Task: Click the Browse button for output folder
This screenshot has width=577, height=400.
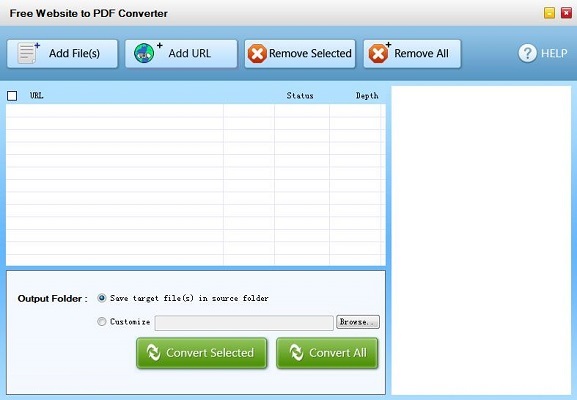Action: (x=358, y=322)
